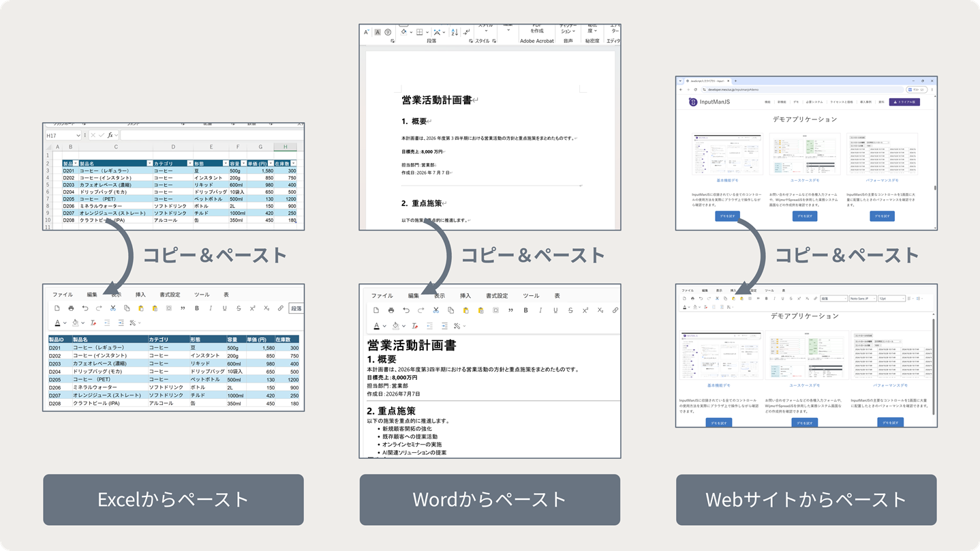Screen dimensions: 980x551
Task: Toggle Bold in the Word-paste editor
Action: tap(525, 310)
